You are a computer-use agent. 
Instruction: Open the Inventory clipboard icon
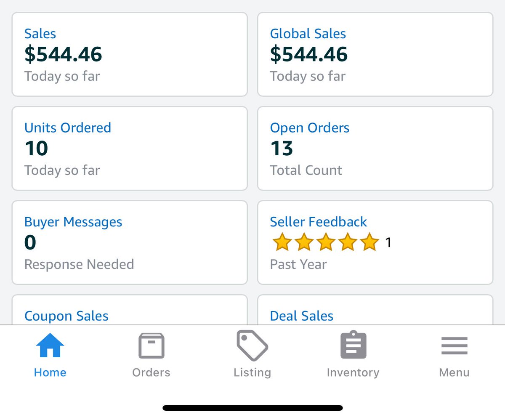[x=353, y=346]
